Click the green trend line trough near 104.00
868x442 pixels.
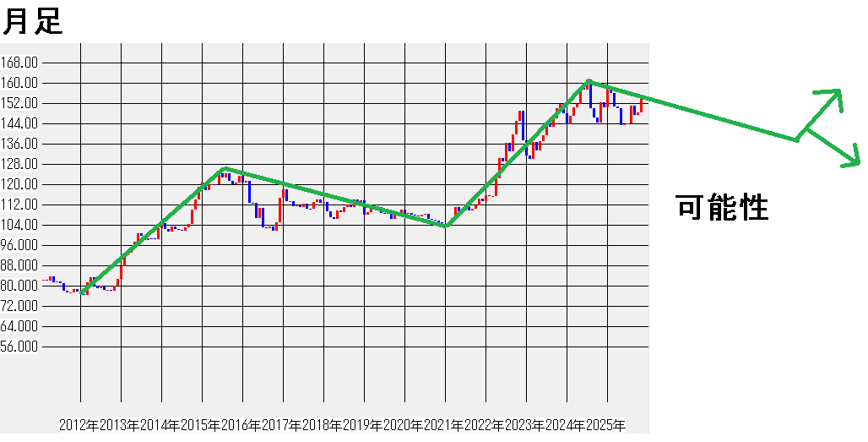[446, 226]
